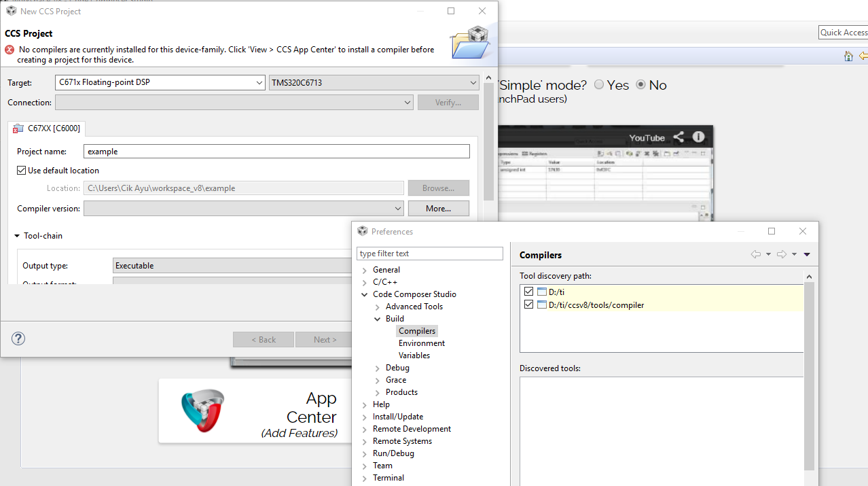
Task: Click the type filter text field
Action: point(430,254)
